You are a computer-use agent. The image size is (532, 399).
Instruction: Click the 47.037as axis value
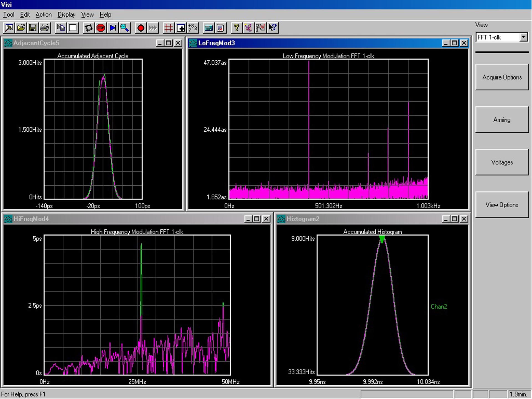[x=215, y=63]
